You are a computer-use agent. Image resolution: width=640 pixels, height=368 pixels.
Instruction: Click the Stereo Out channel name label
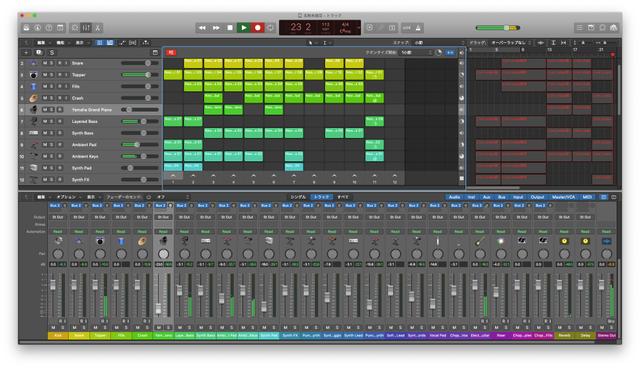[607, 335]
